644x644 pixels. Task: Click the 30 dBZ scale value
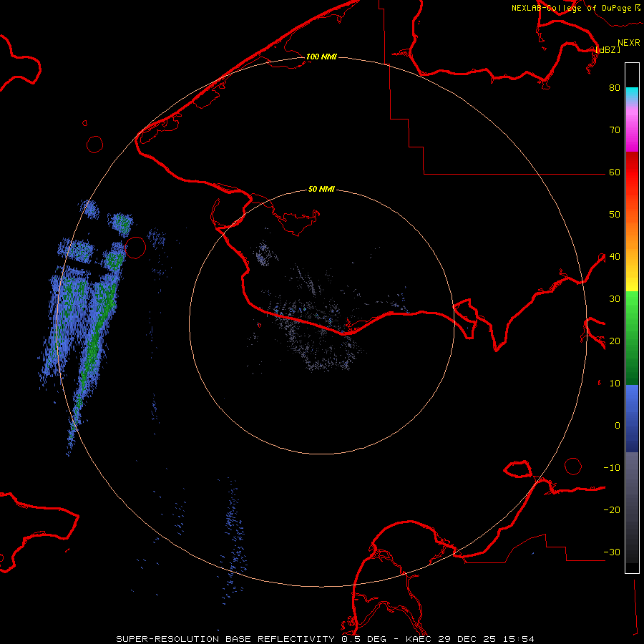click(615, 298)
